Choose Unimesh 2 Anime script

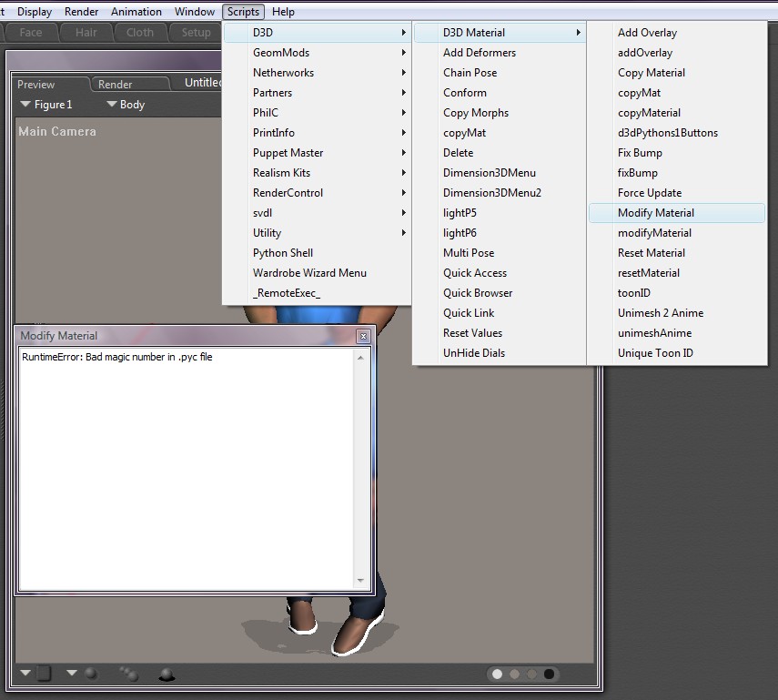click(x=661, y=313)
